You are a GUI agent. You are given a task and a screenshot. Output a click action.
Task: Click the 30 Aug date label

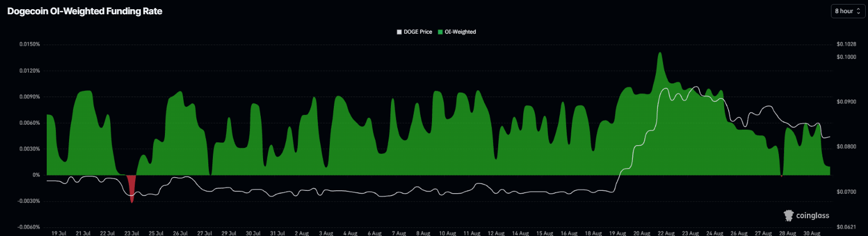[x=813, y=233]
